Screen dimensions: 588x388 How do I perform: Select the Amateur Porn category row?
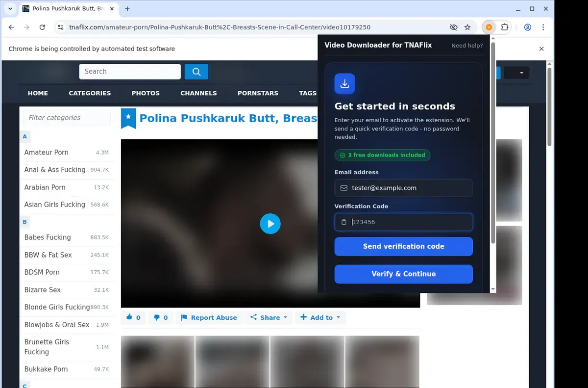67,153
